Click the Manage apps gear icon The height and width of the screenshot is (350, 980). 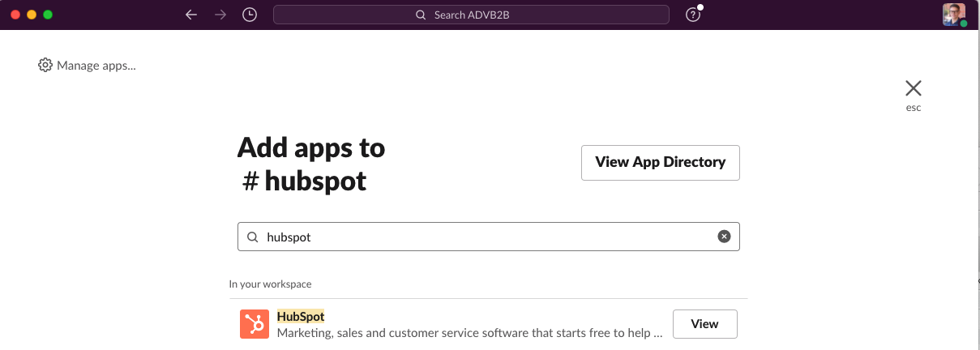pyautogui.click(x=45, y=66)
